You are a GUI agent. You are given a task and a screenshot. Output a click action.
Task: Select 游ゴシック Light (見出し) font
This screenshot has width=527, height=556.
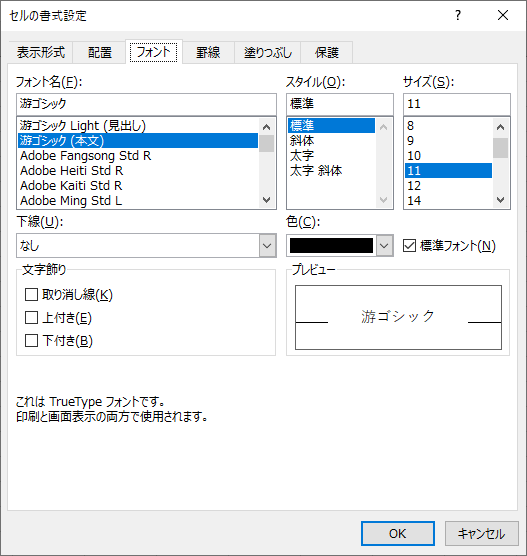(x=138, y=126)
